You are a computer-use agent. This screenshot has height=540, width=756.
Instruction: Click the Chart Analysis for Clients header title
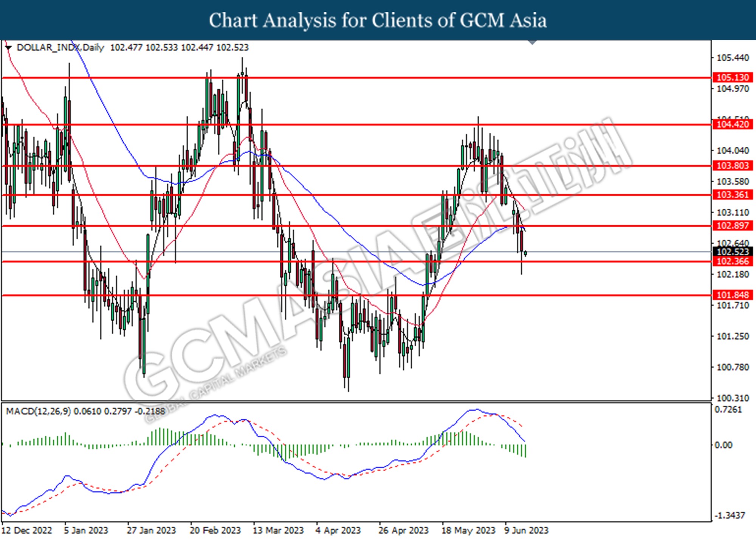[378, 20]
